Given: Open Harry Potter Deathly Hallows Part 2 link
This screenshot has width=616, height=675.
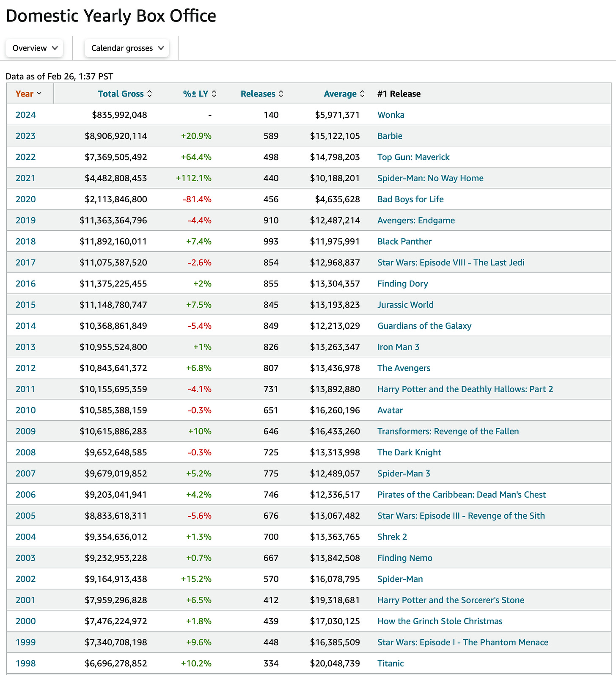Looking at the screenshot, I should point(465,389).
